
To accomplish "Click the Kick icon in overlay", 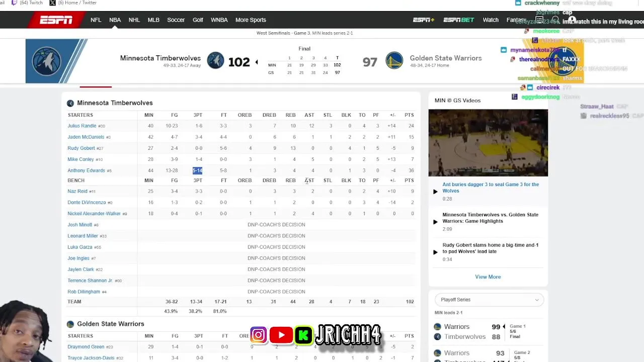I will (x=304, y=335).
